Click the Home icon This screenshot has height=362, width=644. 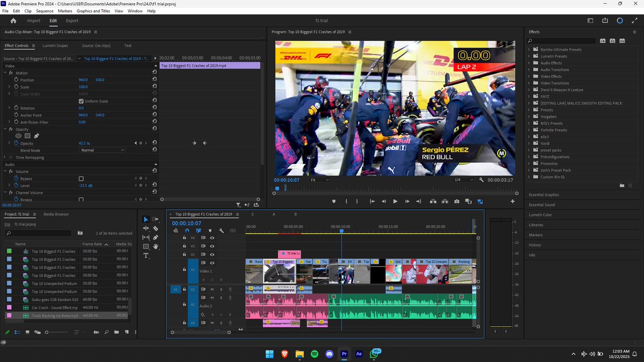[x=13, y=20]
